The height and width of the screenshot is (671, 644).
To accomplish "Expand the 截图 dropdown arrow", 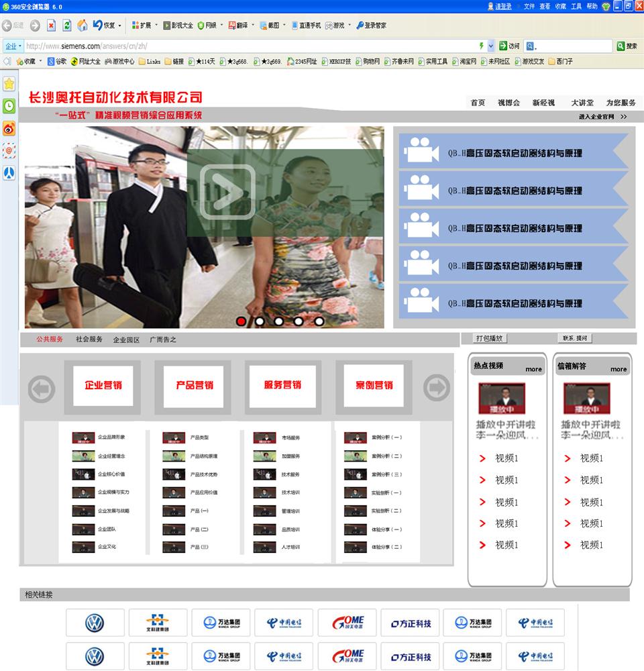I will 284,25.
